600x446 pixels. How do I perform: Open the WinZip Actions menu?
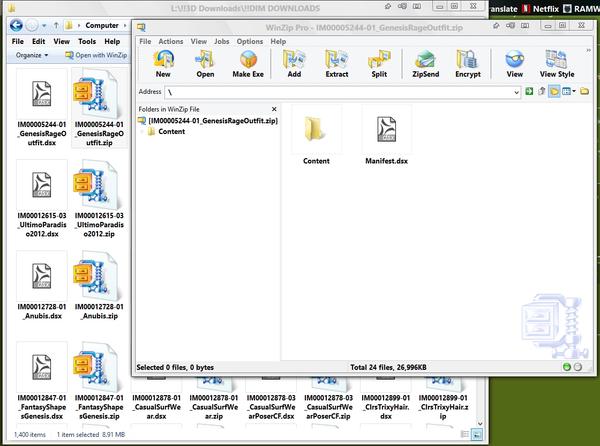click(171, 41)
